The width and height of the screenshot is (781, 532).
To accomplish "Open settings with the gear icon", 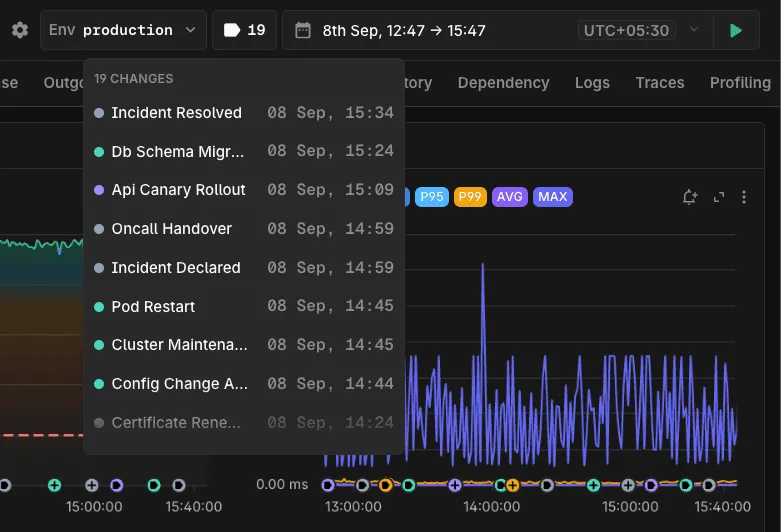I will pyautogui.click(x=20, y=30).
